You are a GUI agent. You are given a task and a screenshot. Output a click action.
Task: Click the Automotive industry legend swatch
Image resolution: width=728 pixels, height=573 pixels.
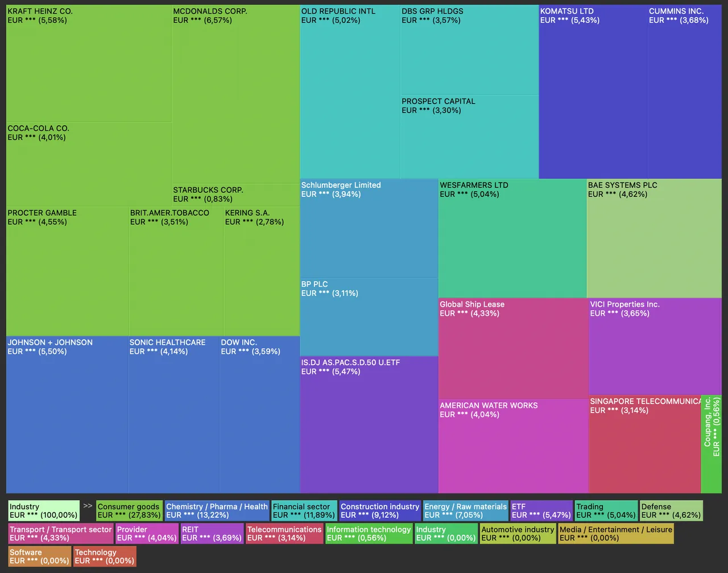518,533
